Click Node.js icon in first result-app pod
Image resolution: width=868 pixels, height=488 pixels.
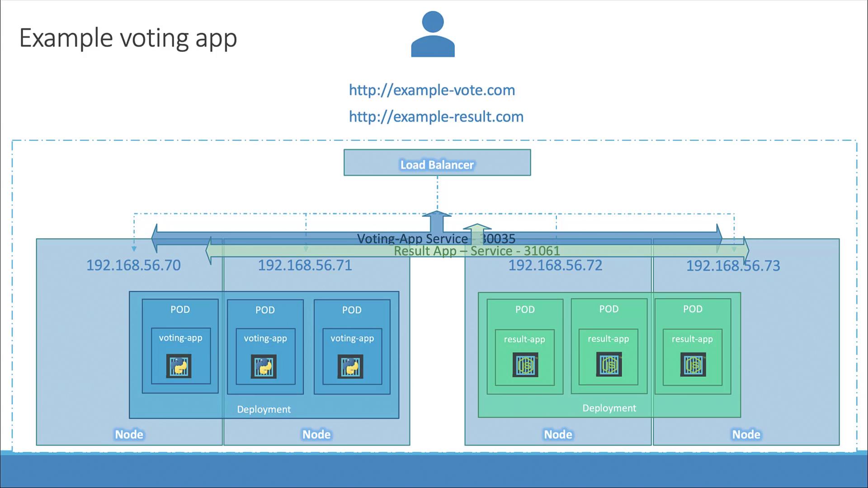pos(525,365)
